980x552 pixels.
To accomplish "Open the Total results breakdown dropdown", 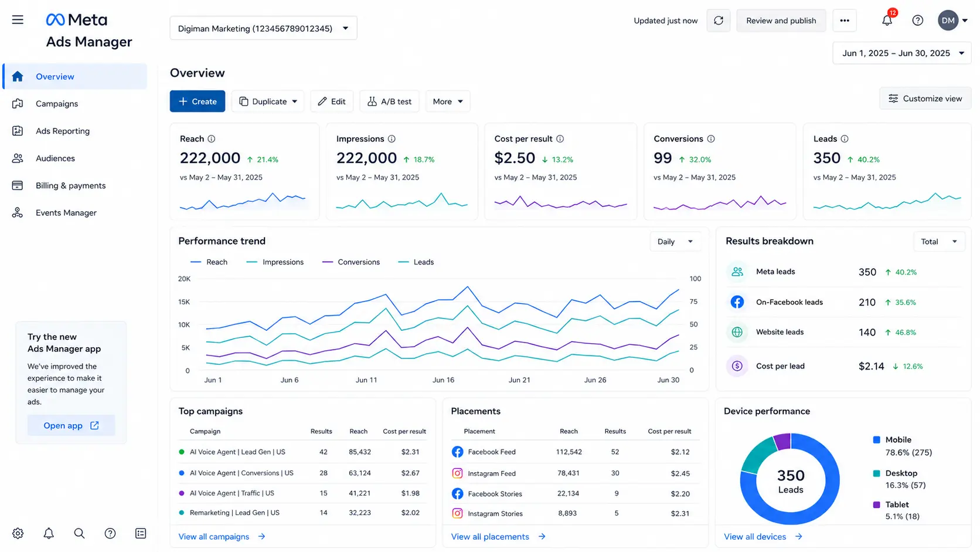I will [x=939, y=242].
